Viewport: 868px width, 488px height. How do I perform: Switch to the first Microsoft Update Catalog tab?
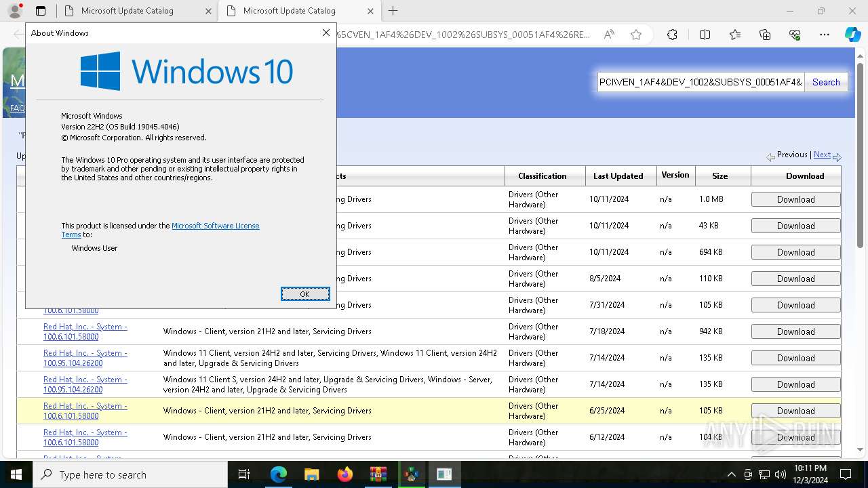[136, 11]
